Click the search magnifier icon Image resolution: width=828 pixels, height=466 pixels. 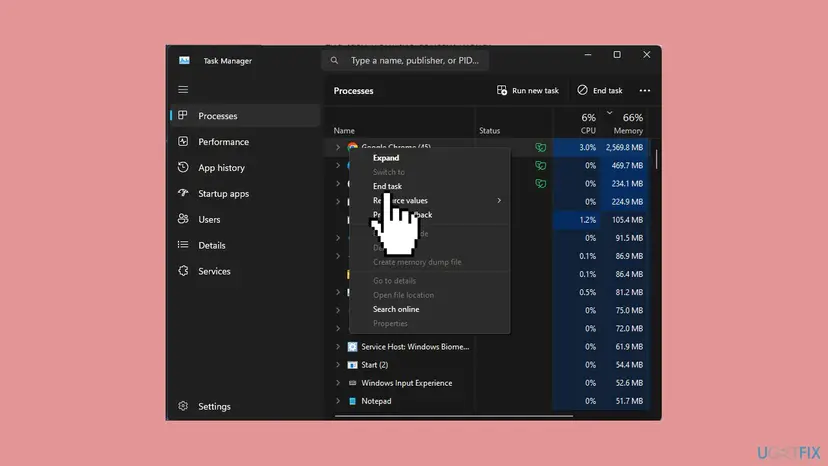pyautogui.click(x=334, y=60)
